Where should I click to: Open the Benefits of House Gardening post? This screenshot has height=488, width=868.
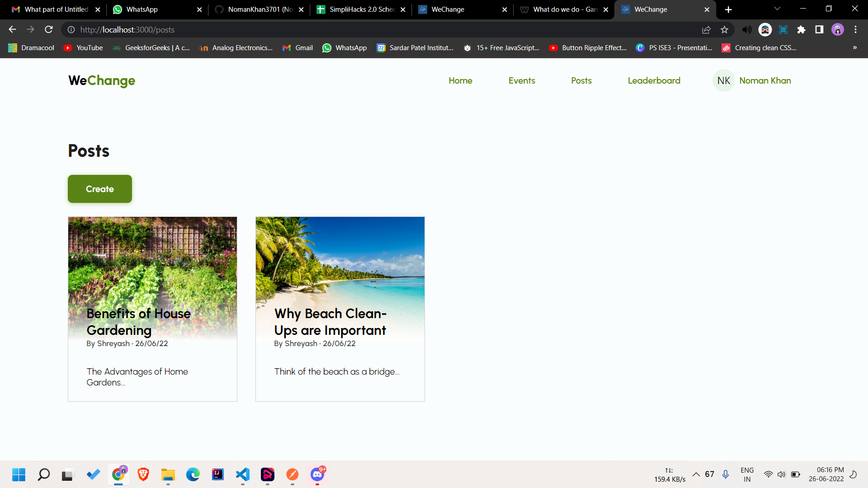click(138, 321)
